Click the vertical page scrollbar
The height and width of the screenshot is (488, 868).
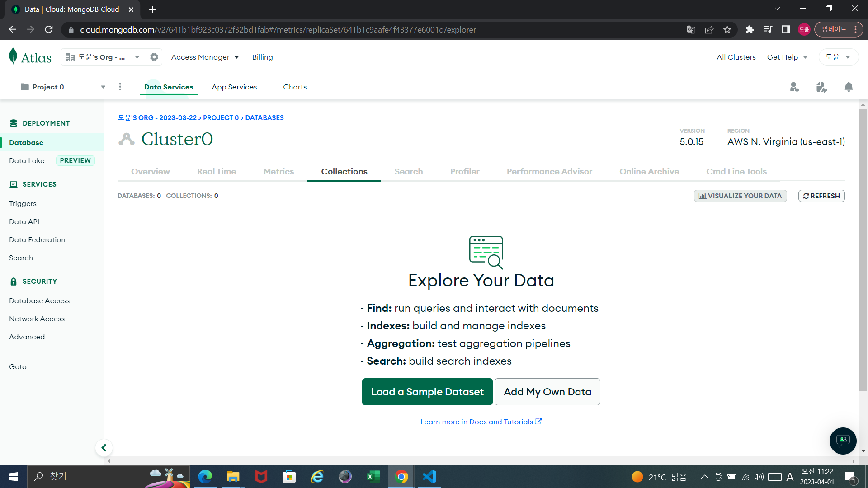[x=863, y=249]
